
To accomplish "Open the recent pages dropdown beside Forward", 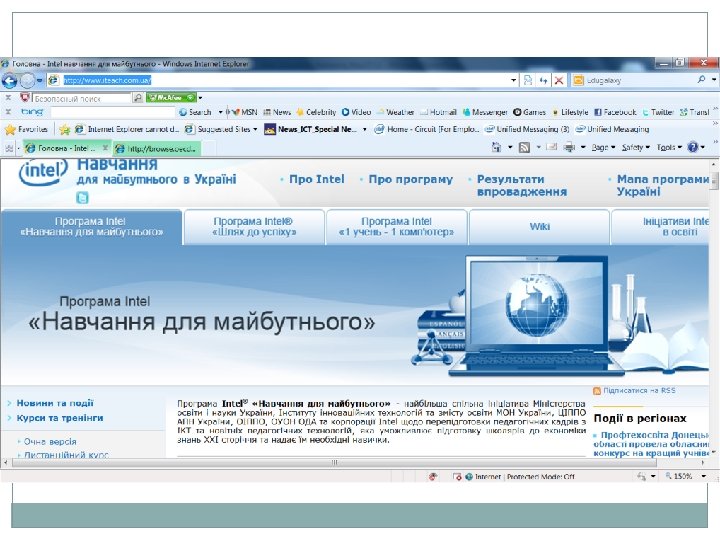I will click(x=40, y=80).
